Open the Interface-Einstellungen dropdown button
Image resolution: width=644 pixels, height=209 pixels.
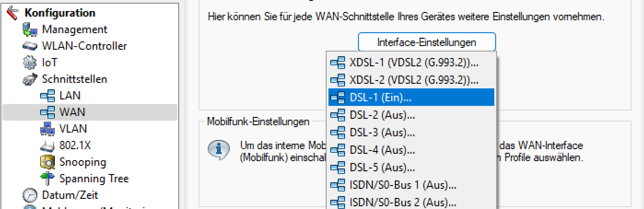pos(427,42)
